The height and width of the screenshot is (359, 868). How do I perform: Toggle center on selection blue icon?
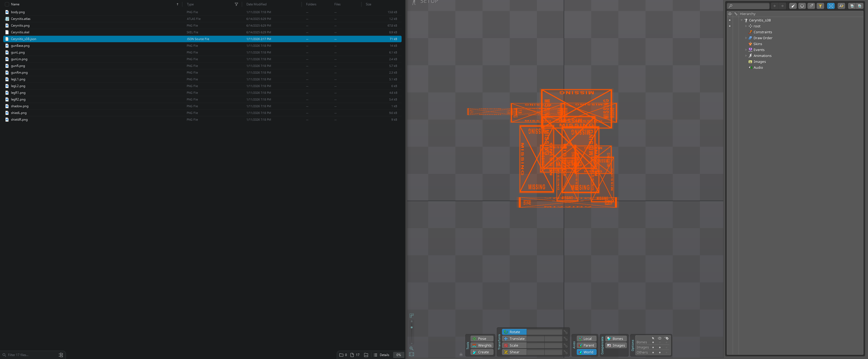[x=831, y=6]
